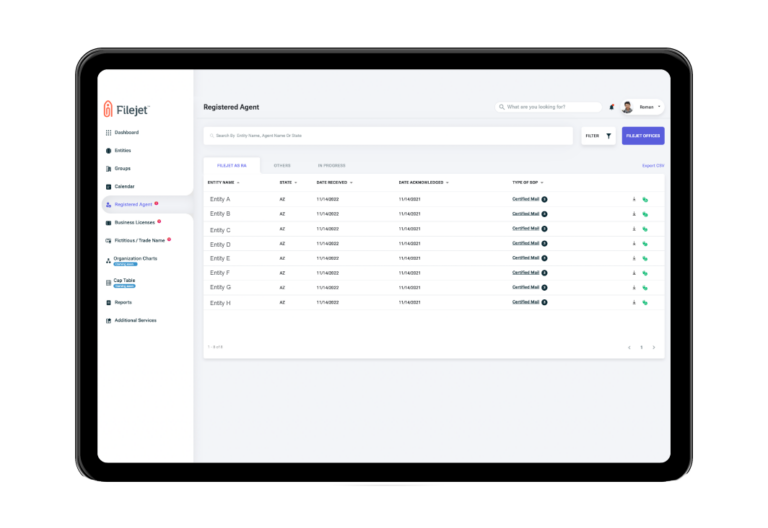Click the info badge in Entity A row

pyautogui.click(x=545, y=199)
